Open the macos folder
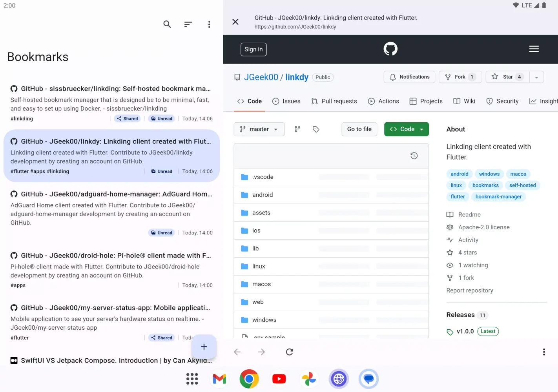558x392 pixels. (262, 284)
